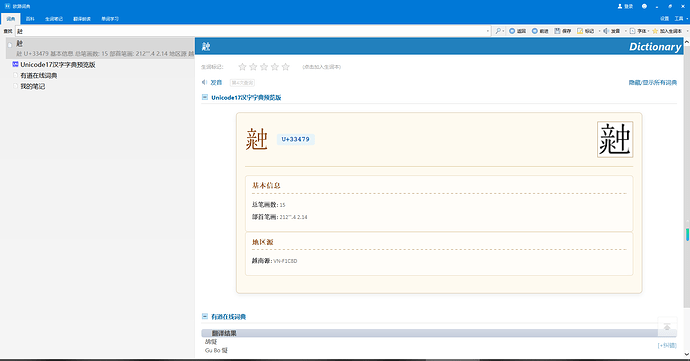The width and height of the screenshot is (690, 361).
Task: Set fifth star rating for the word
Action: [x=286, y=67]
